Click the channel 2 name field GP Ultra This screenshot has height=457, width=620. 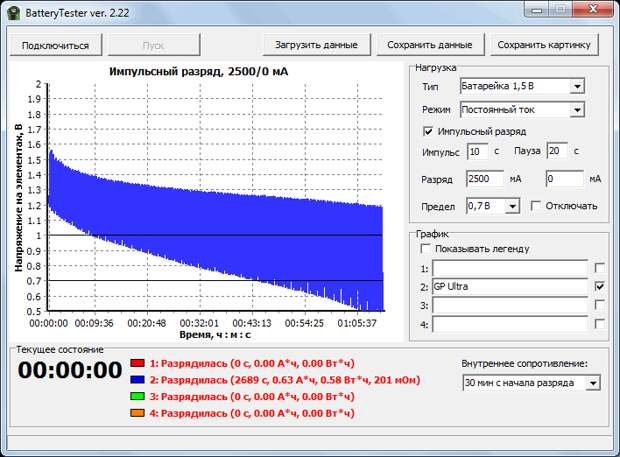(510, 287)
